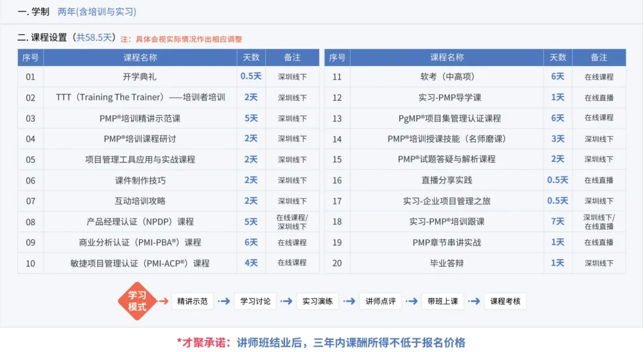The image size is (644, 352).
Task: Select course PMP®试题答疑与解析课程
Action: pyautogui.click(x=447, y=160)
